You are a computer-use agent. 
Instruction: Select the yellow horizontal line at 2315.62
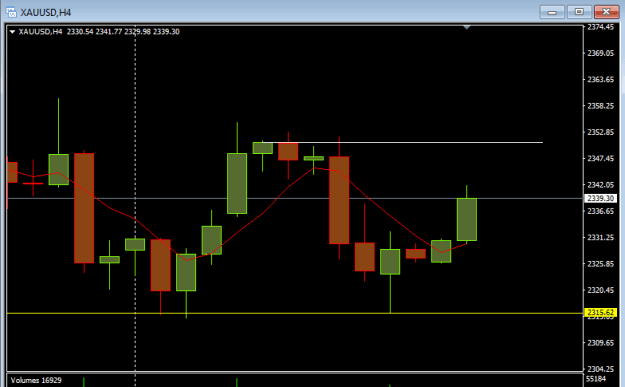[295, 313]
